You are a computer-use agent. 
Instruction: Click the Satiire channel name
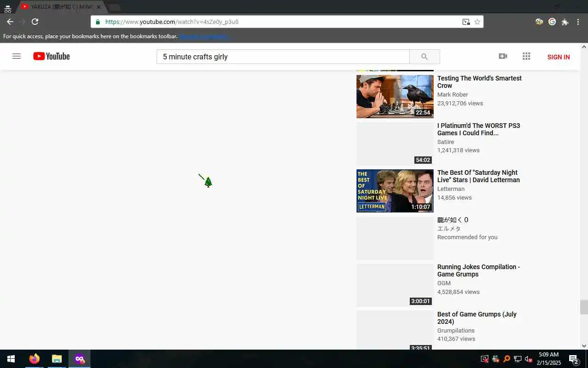pos(446,142)
